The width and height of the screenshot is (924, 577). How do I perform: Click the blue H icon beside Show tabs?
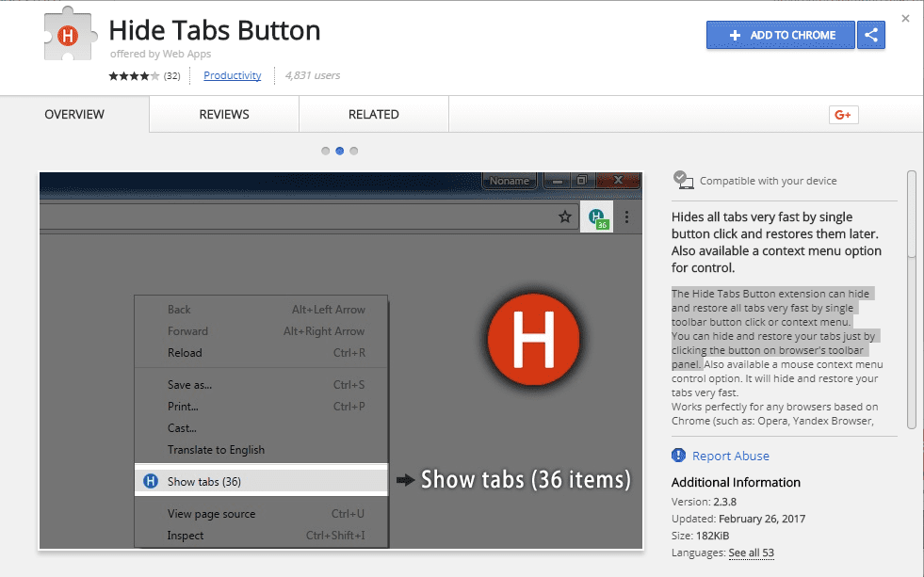pos(151,481)
